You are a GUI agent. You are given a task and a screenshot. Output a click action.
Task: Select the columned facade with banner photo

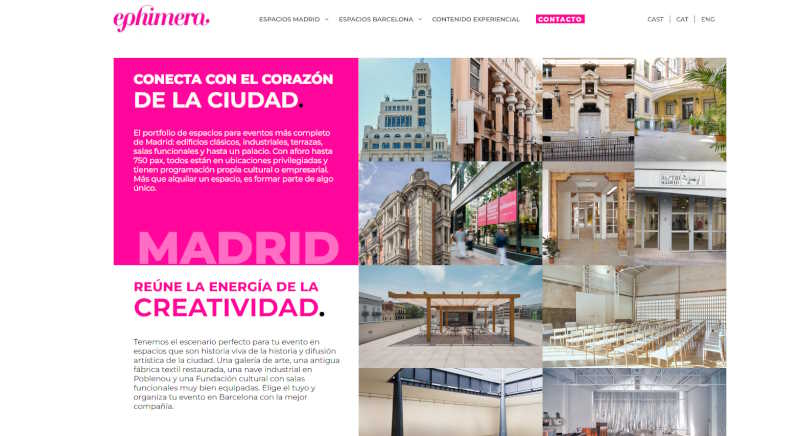point(496,110)
